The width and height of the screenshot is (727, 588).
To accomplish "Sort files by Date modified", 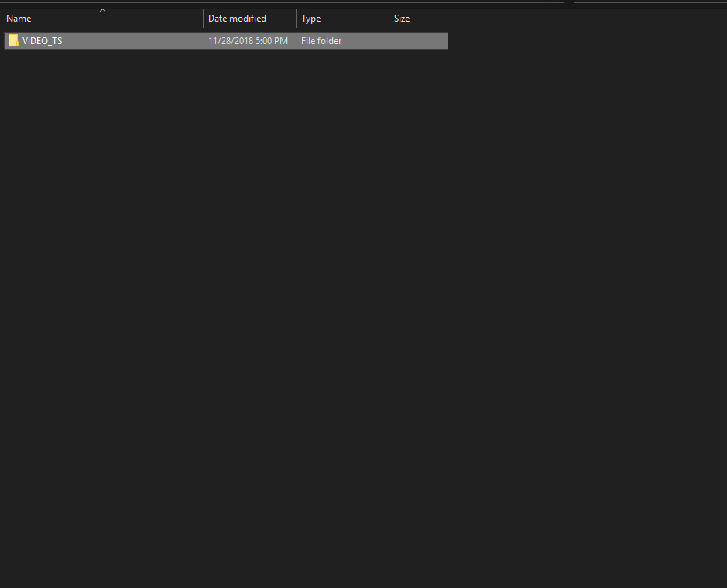I will tap(237, 18).
